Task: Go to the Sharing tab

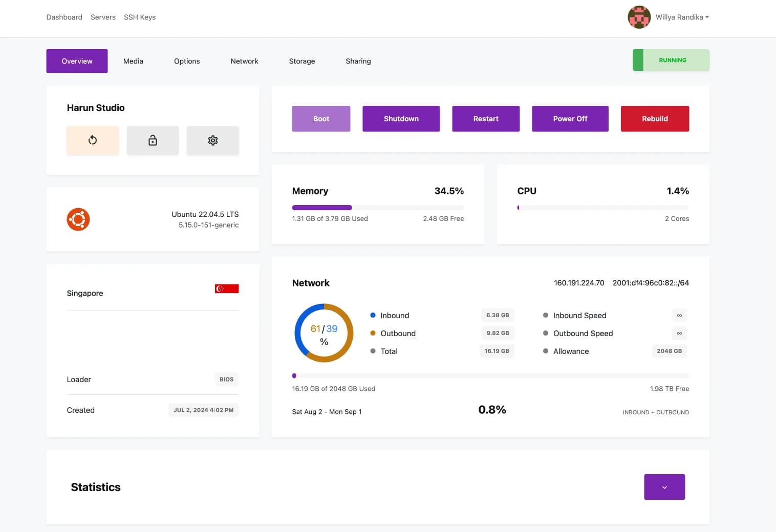Action: pos(358,61)
